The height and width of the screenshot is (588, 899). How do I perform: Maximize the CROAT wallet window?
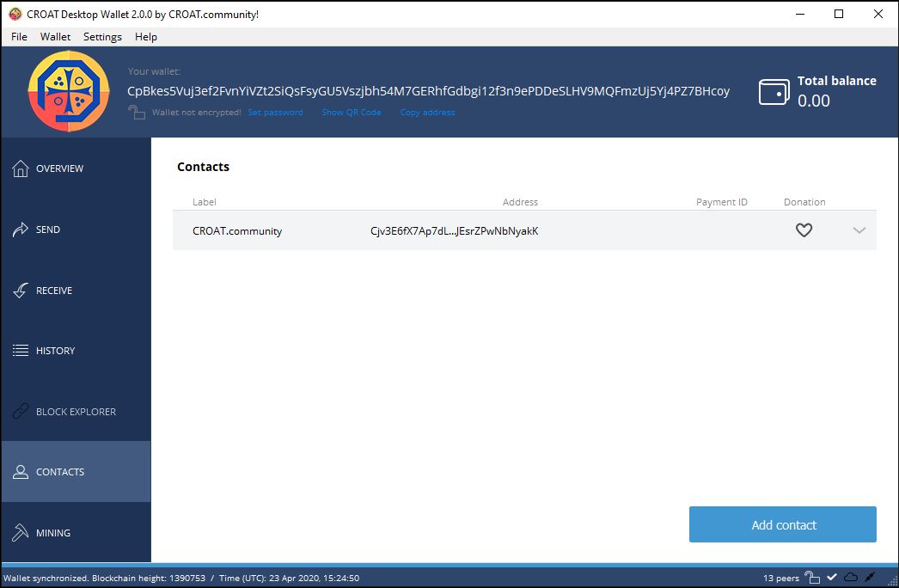[x=839, y=15]
